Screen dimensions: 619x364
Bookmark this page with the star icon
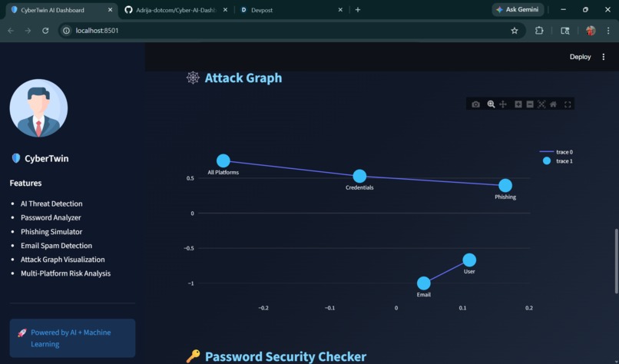click(515, 31)
